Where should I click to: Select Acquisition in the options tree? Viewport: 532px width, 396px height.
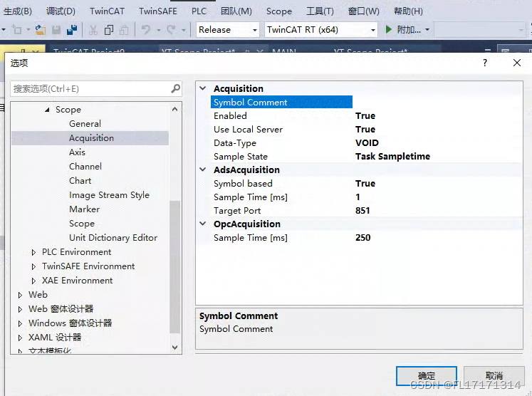pyautogui.click(x=90, y=138)
